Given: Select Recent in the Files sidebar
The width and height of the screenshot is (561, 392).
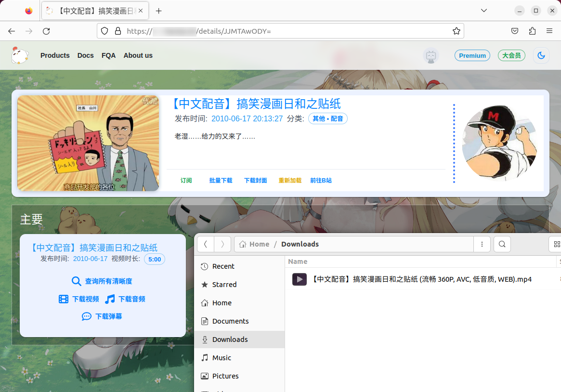Looking at the screenshot, I should 239,266.
